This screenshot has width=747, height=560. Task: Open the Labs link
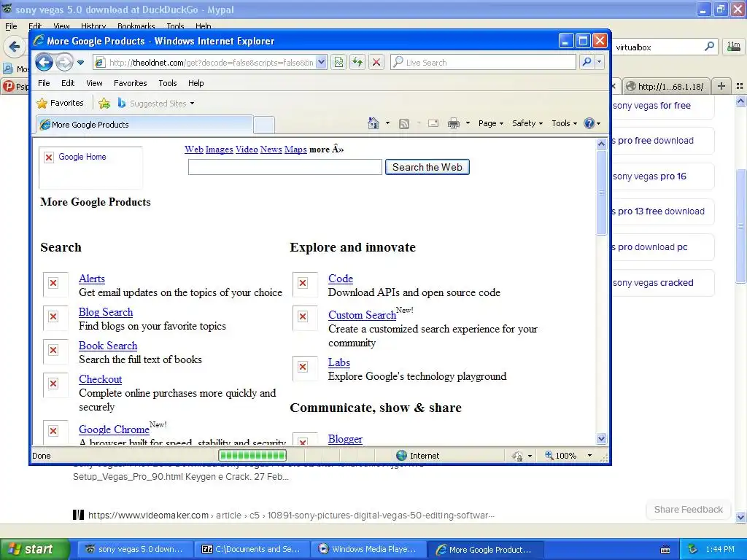[339, 362]
